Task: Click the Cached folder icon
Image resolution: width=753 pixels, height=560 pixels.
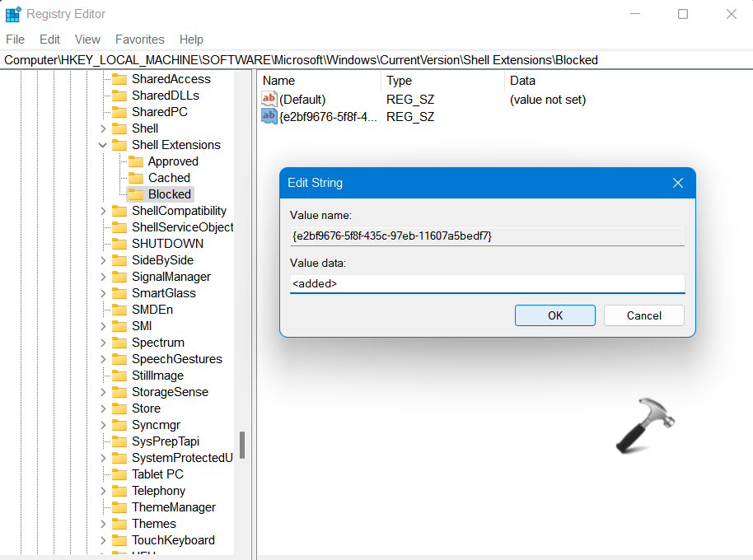Action: click(136, 178)
